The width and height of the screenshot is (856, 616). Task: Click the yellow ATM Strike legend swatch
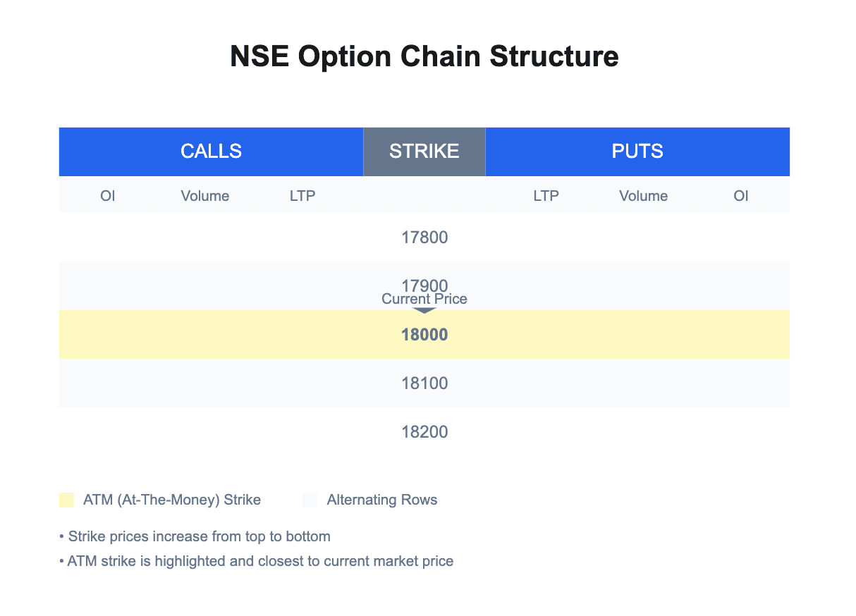coord(66,500)
